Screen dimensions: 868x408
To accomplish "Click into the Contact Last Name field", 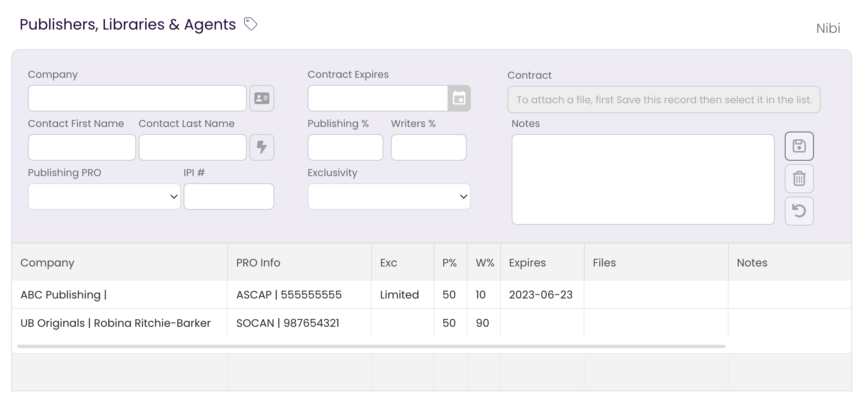I will [x=193, y=147].
